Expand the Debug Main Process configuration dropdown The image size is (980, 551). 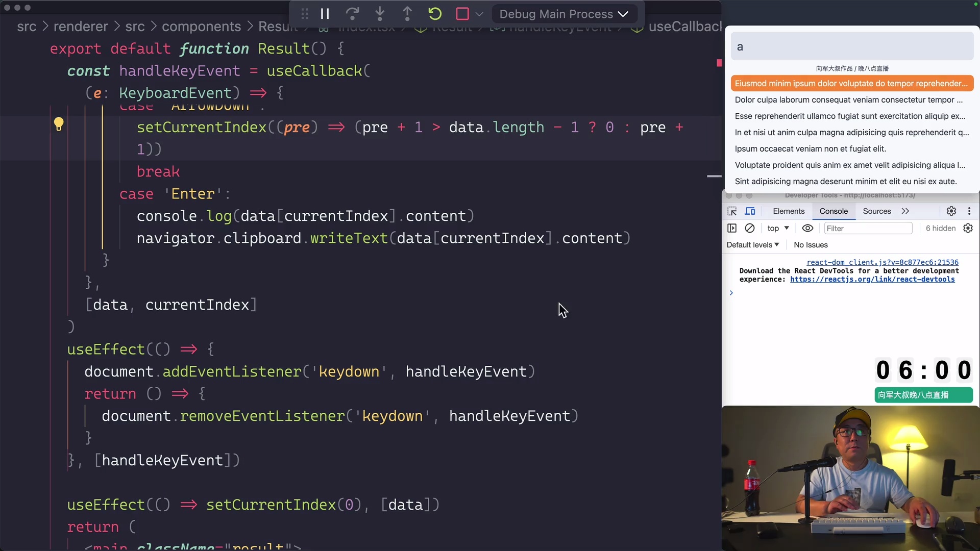(x=623, y=14)
